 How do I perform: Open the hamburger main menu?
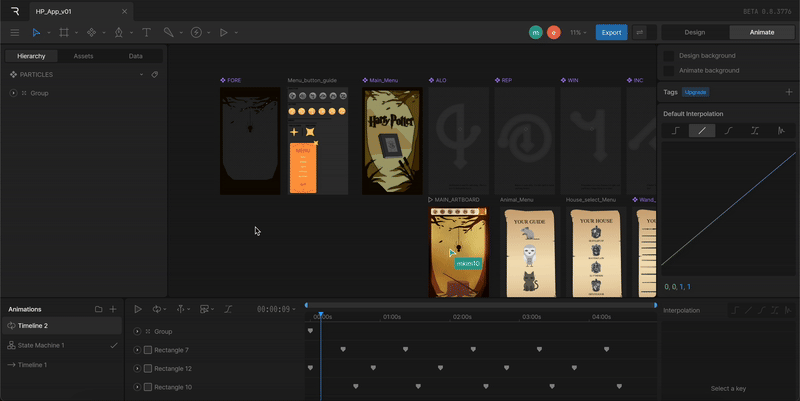[15, 33]
